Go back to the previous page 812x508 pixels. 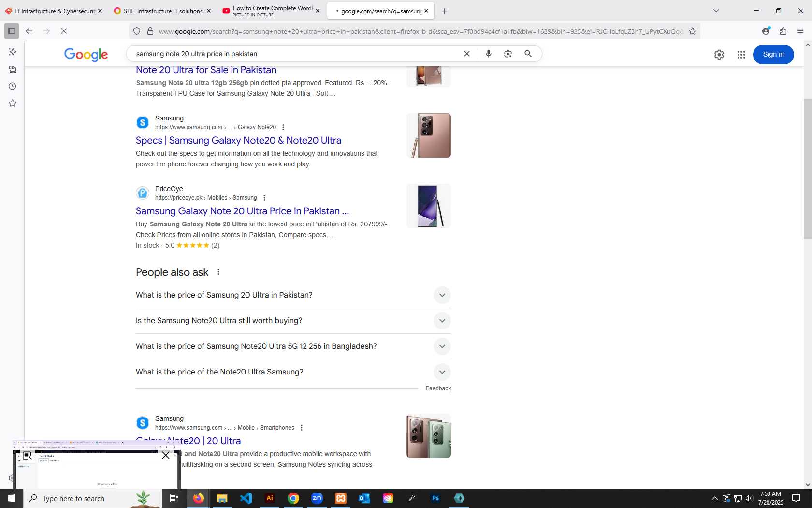pos(29,31)
